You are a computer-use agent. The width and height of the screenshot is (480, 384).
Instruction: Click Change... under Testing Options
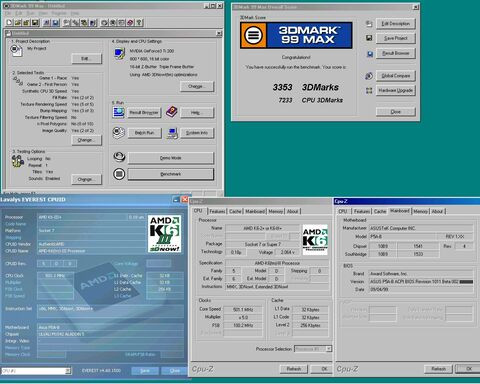click(x=87, y=179)
